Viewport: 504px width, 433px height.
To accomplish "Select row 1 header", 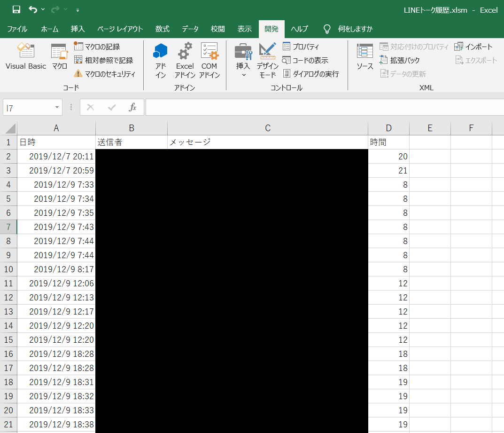I will (x=8, y=142).
